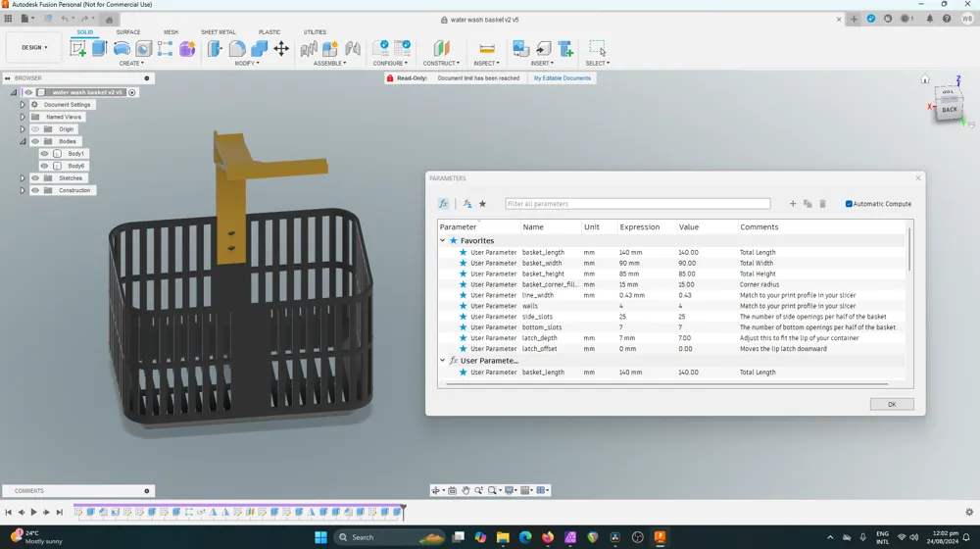The width and height of the screenshot is (980, 549).
Task: Toggle visibility of water wash basket root component
Action: coord(28,92)
